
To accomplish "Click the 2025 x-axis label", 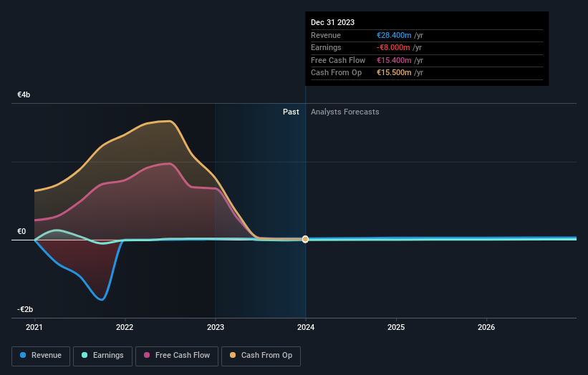I will pos(396,327).
